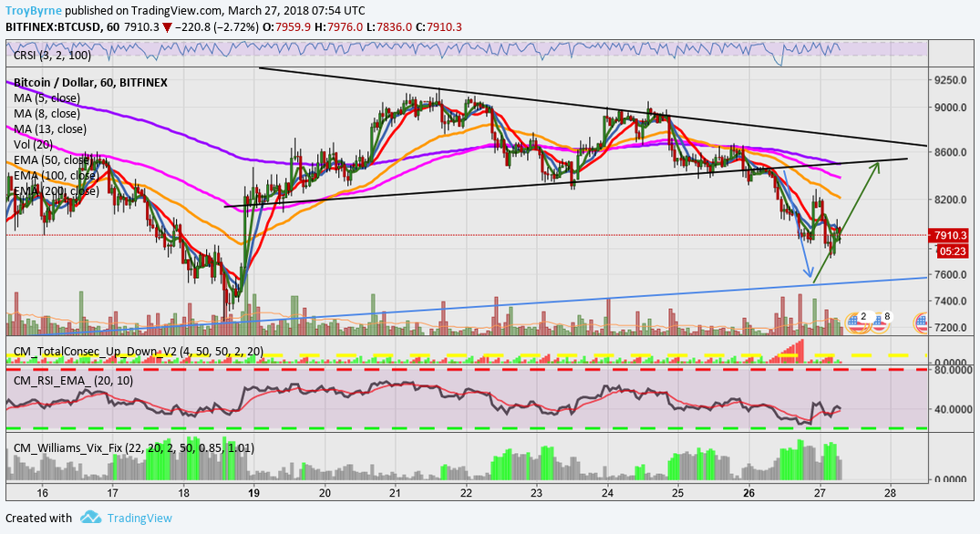Click the date label 24 on the time axis
The image size is (980, 534).
click(607, 492)
